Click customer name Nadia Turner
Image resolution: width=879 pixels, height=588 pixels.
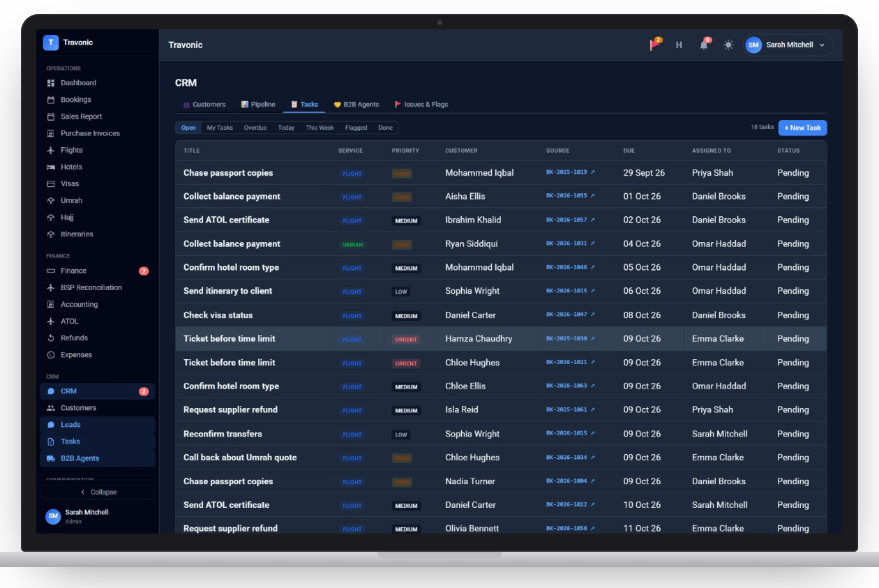coord(470,481)
